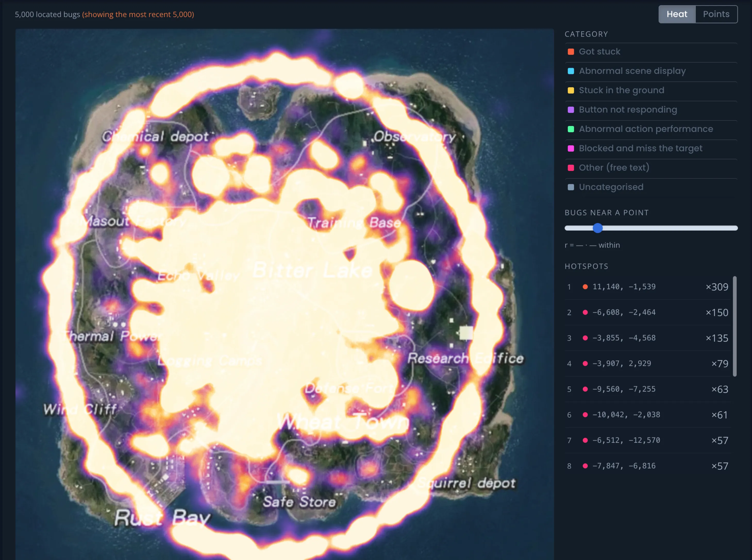
Task: Filter by Uncategorised category
Action: click(x=651, y=187)
